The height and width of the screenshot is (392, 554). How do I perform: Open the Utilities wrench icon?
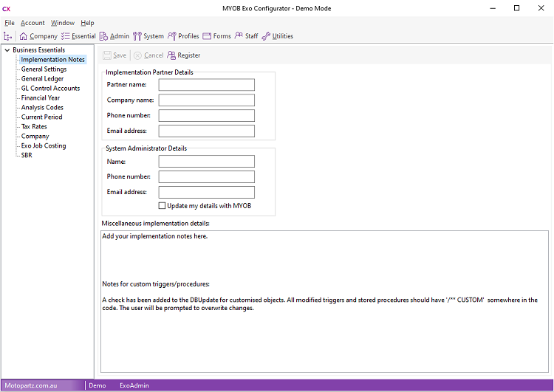coord(266,36)
